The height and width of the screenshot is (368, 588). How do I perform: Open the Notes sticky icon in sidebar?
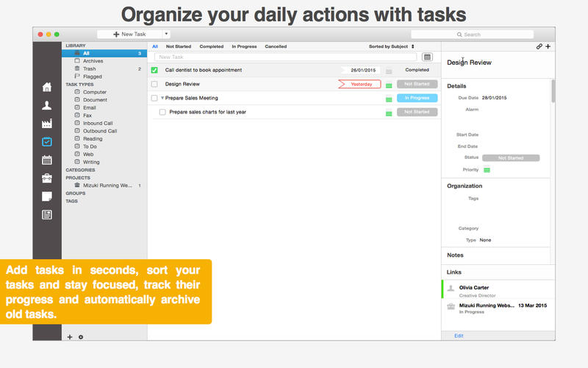(47, 197)
